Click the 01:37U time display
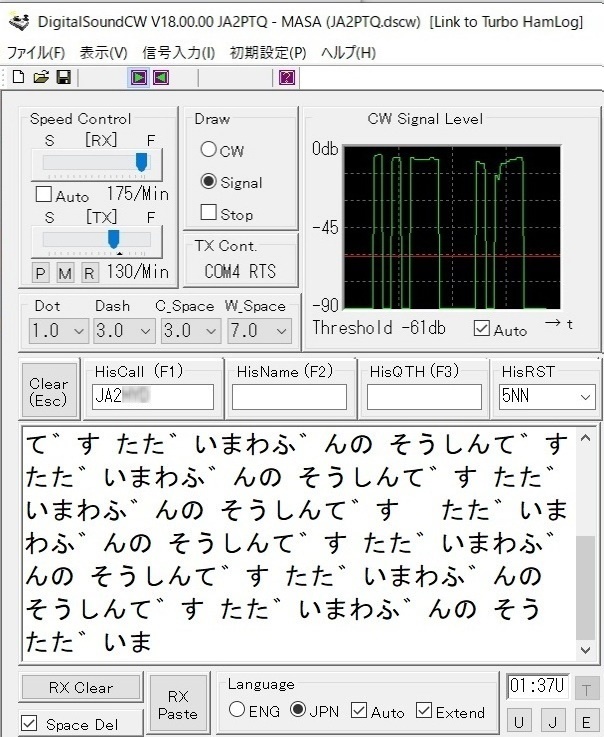Screen dimensions: 604x737 537,686
